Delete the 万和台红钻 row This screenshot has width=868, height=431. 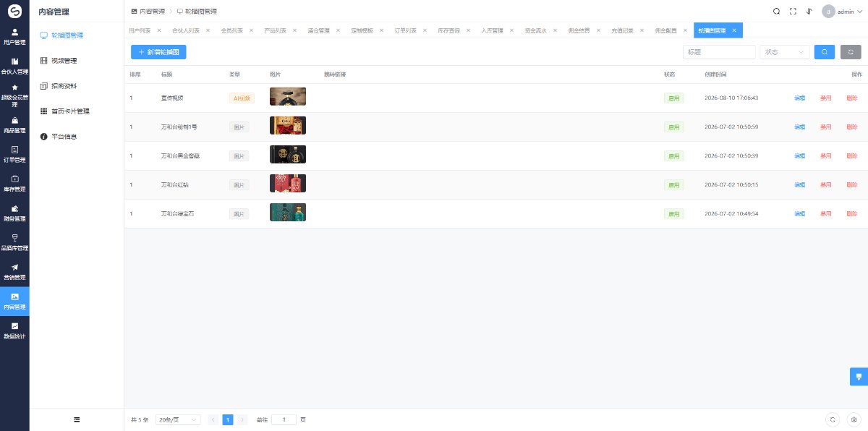tap(851, 184)
